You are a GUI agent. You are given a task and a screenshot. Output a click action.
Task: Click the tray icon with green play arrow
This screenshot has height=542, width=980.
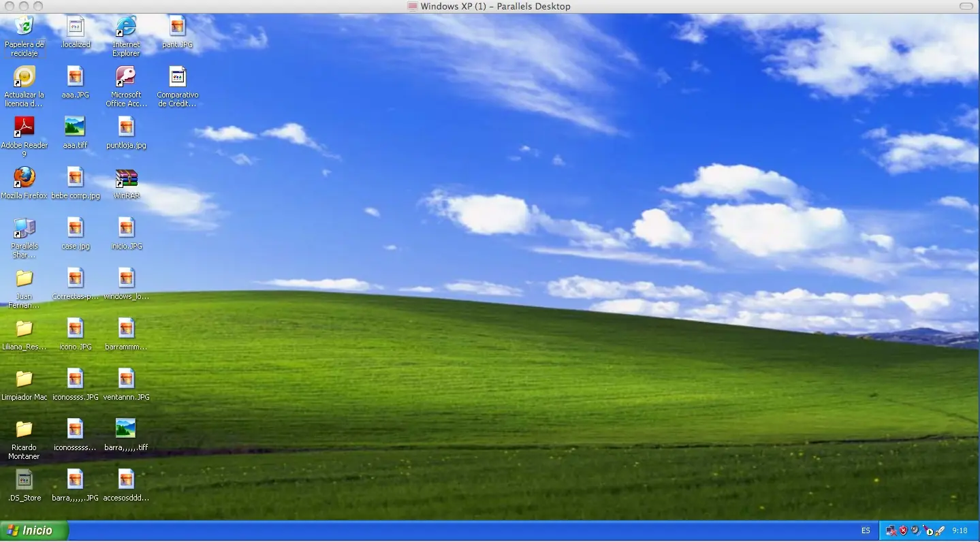tap(928, 531)
